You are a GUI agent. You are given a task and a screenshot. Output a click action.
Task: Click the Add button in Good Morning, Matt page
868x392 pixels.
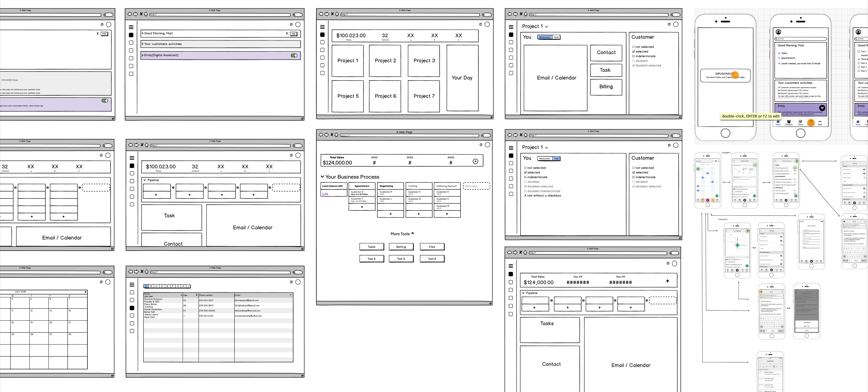click(x=294, y=34)
